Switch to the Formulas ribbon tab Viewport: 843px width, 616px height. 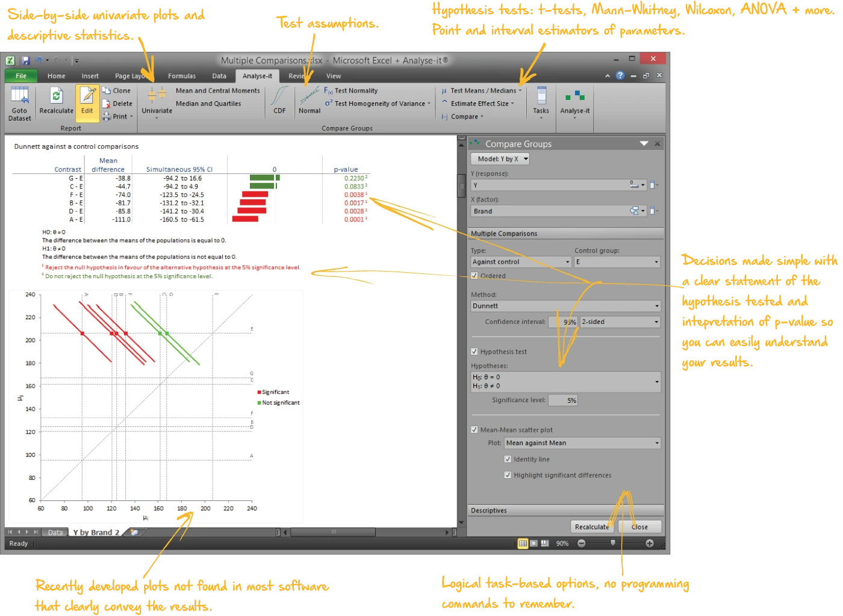(182, 76)
